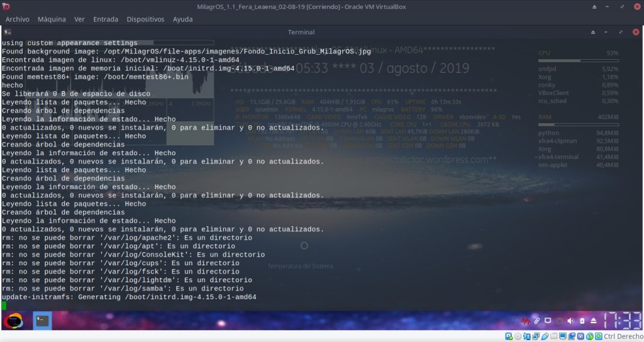Open the Entrada menu
644x342 pixels.
(106, 19)
